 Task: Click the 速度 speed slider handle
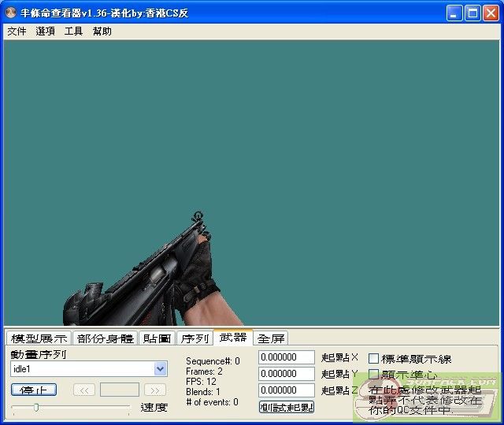tap(36, 408)
